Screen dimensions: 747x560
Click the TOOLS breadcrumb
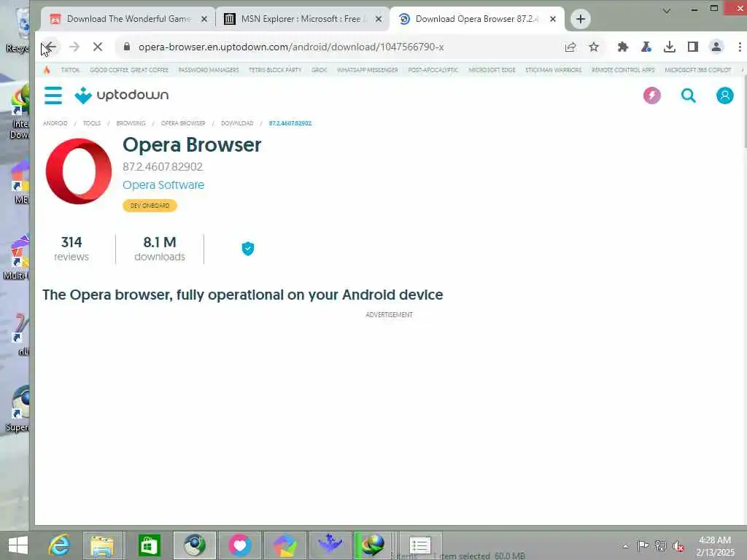92,123
